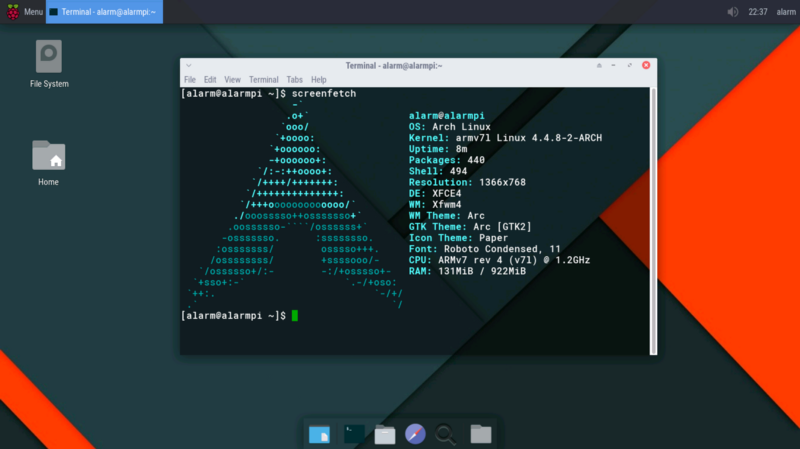800x449 pixels.
Task: Click the show desktop icon in dock
Action: 320,434
